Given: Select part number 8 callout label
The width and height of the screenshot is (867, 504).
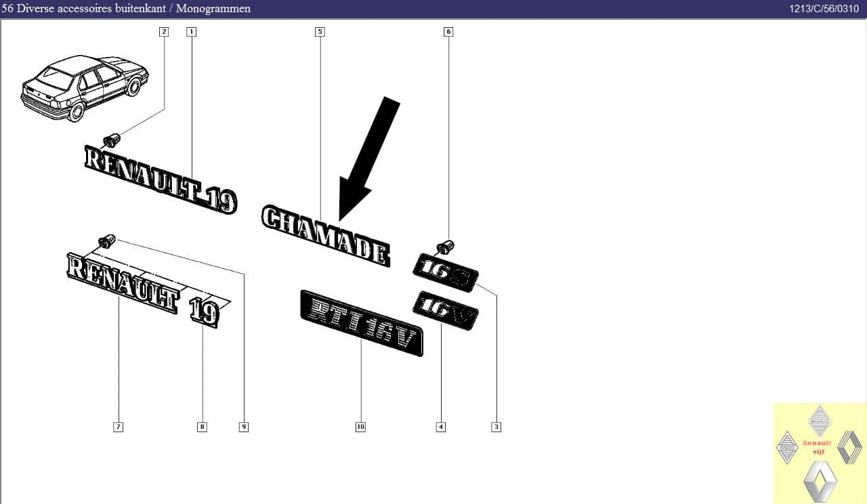Looking at the screenshot, I should (x=202, y=427).
